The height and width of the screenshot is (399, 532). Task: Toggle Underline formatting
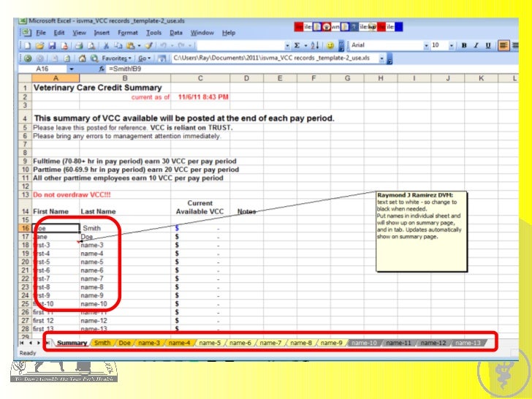point(488,45)
